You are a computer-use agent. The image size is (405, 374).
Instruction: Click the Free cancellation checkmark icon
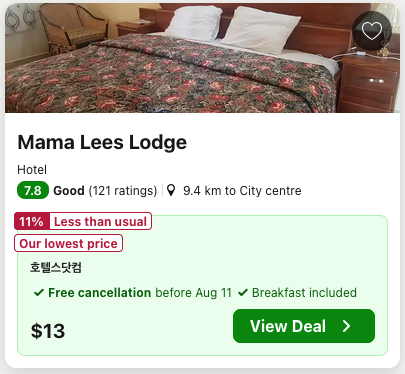39,293
